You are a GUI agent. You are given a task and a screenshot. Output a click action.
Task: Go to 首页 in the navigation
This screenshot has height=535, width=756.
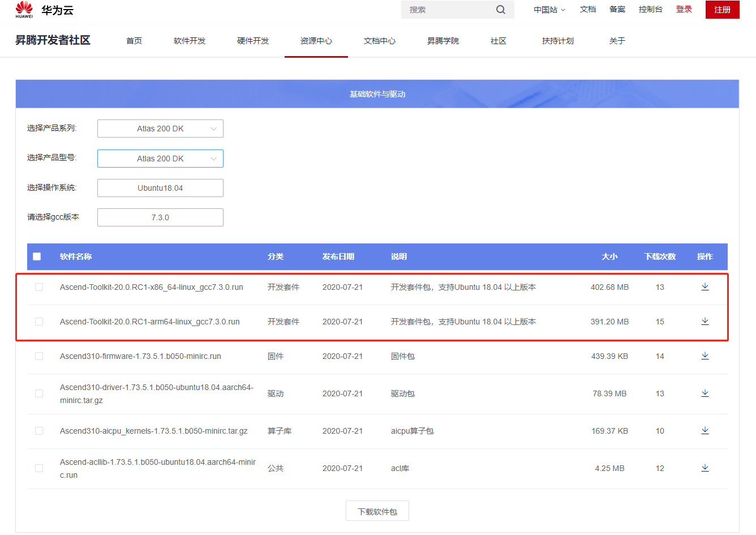(134, 41)
